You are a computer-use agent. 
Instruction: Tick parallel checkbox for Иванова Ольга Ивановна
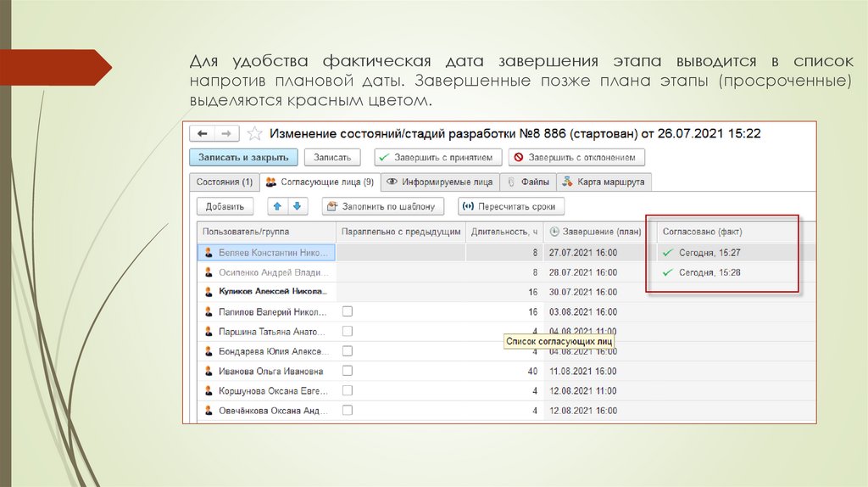347,372
